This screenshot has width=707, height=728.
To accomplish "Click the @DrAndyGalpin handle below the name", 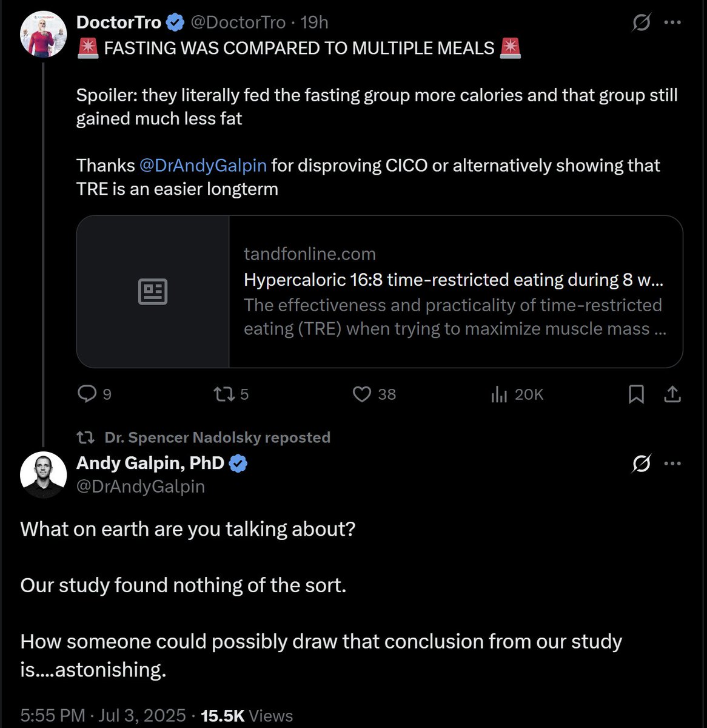I will click(141, 487).
